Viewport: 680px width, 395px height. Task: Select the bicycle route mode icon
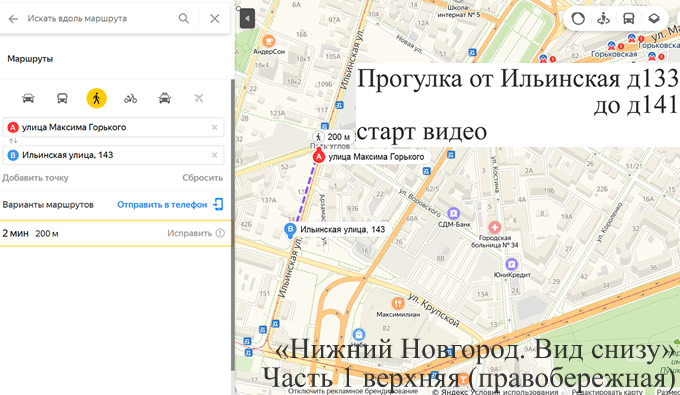131,98
